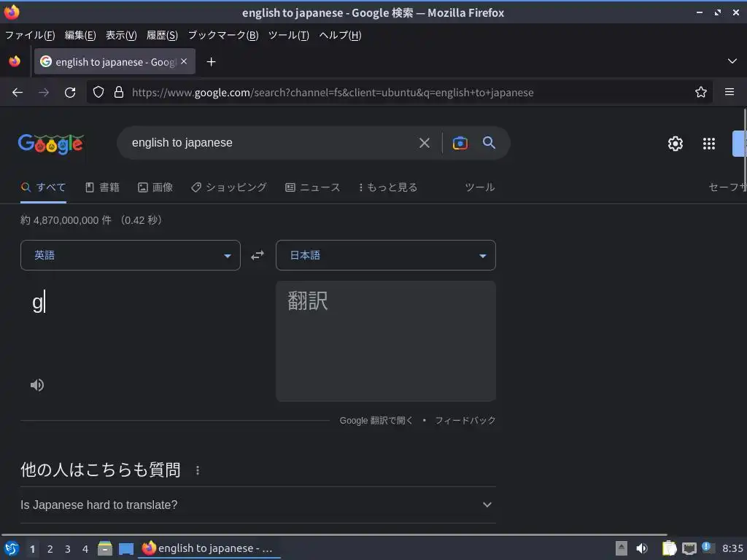This screenshot has width=747, height=560.
Task: Open the 日本語 target language dropdown
Action: tap(386, 255)
